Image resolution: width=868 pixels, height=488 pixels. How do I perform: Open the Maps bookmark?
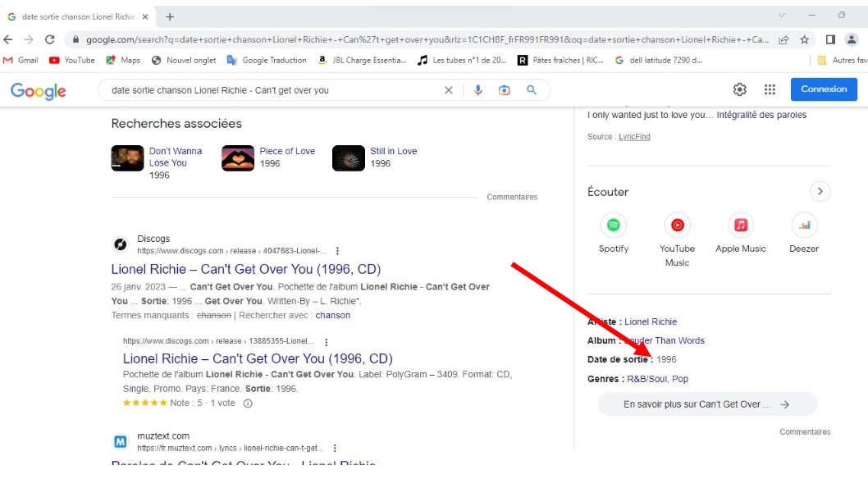coord(123,61)
